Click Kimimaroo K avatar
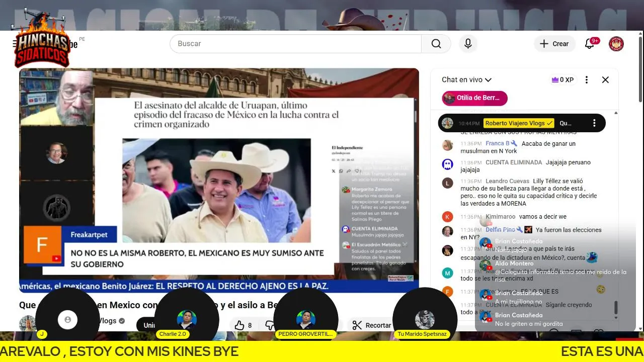This screenshot has height=362, width=644. [x=447, y=217]
